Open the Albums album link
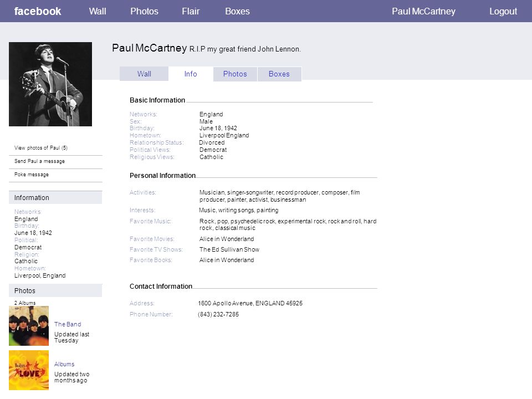 (64, 364)
